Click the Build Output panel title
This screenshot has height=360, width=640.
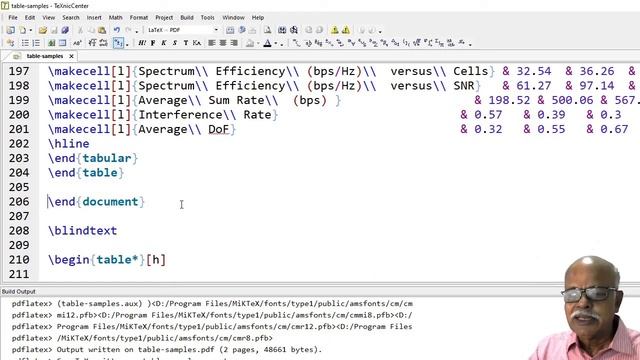click(x=18, y=291)
